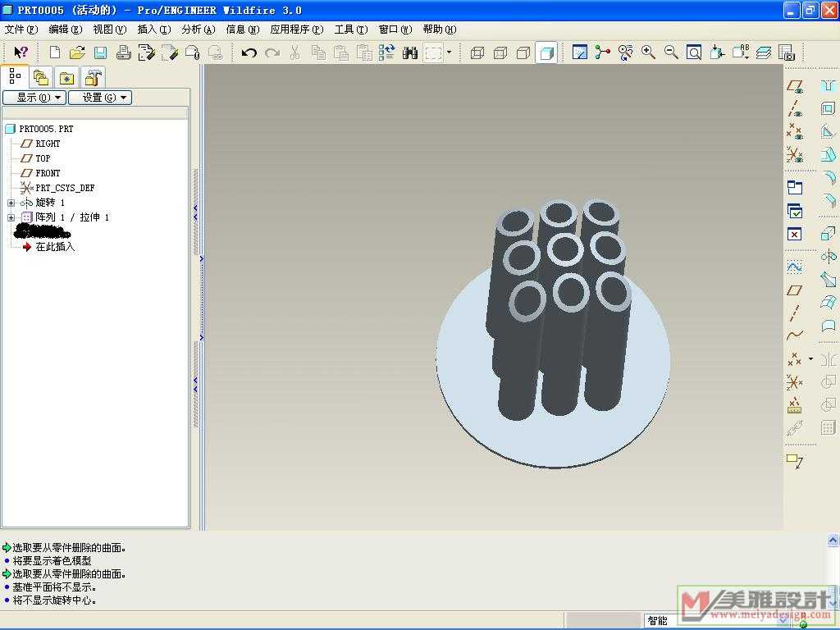Viewport: 840px width, 630px height.
Task: Click the Repaint screen icon
Action: [x=580, y=52]
